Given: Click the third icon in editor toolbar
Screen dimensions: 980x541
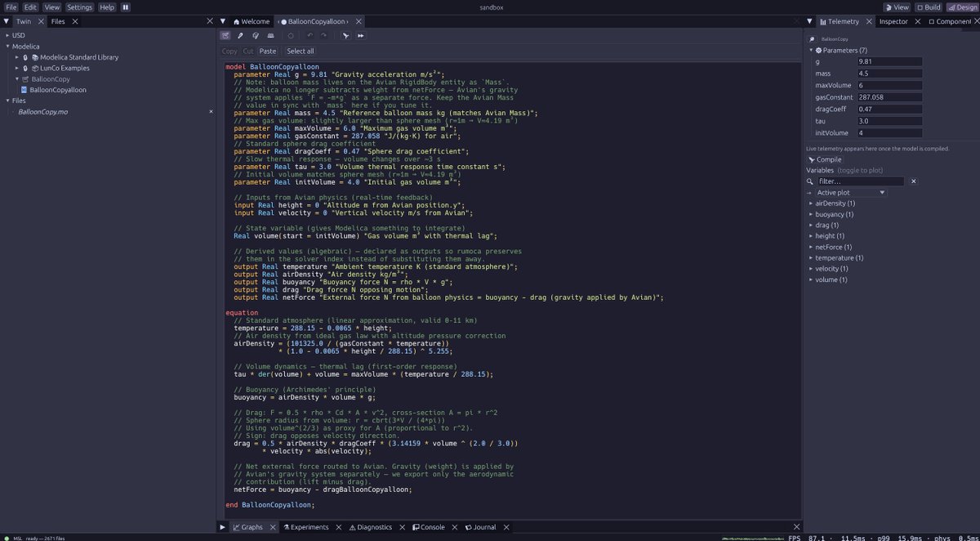Looking at the screenshot, I should click(256, 35).
